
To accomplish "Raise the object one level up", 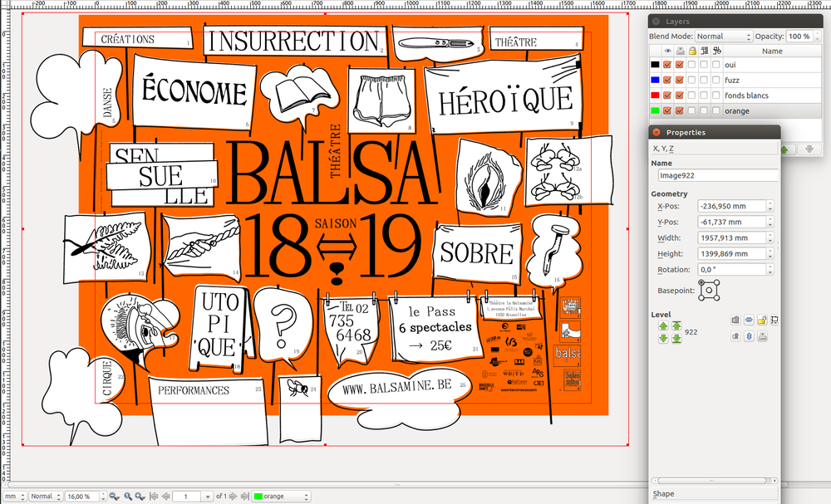I will pyautogui.click(x=663, y=326).
